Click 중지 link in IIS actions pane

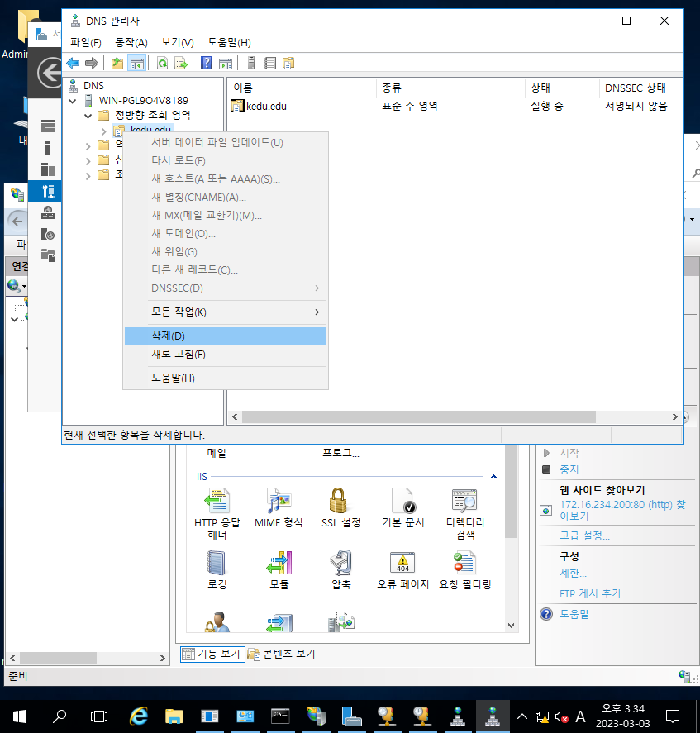tap(569, 469)
